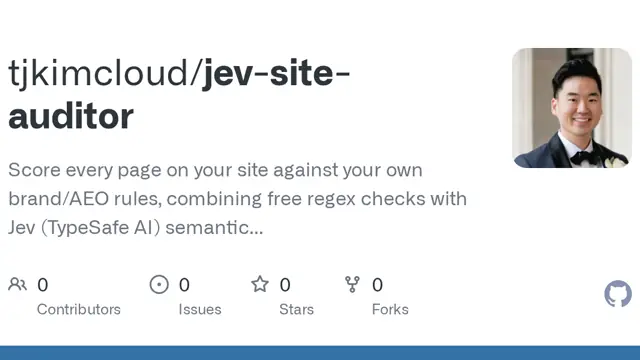This screenshot has width=640, height=360.
Task: Click the 'Jev (TypeSafe AI)' description text
Action: [x=84, y=228]
